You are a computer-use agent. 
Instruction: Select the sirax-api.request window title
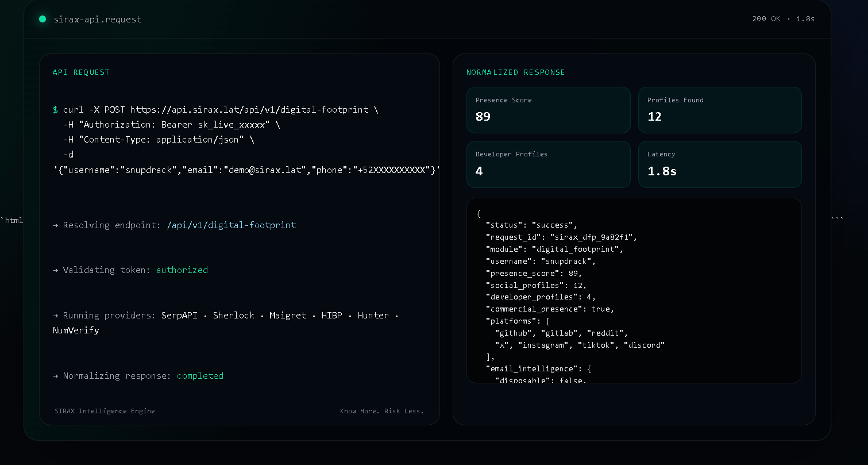[98, 20]
